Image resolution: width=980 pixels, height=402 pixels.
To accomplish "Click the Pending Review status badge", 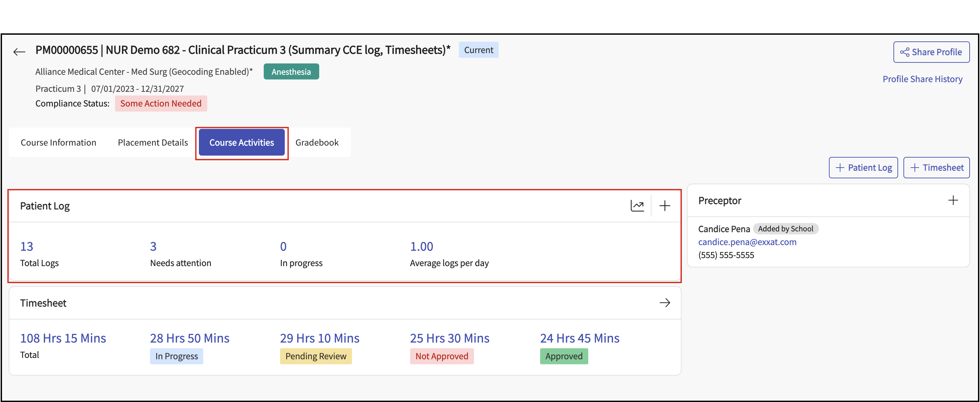I will click(x=316, y=356).
